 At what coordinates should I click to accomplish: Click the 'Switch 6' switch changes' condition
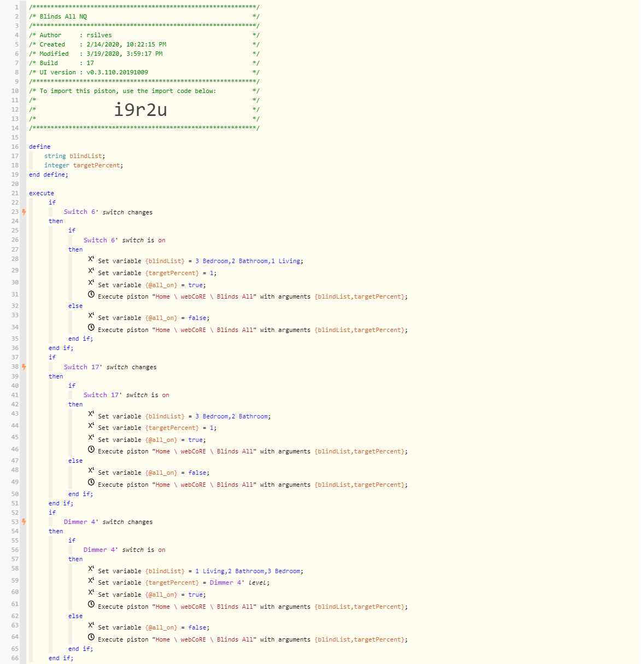108,212
